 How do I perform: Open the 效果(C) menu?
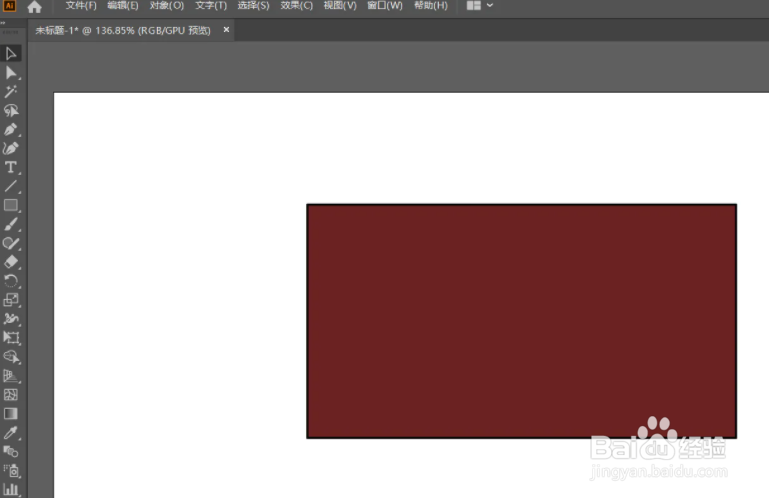[x=297, y=6]
